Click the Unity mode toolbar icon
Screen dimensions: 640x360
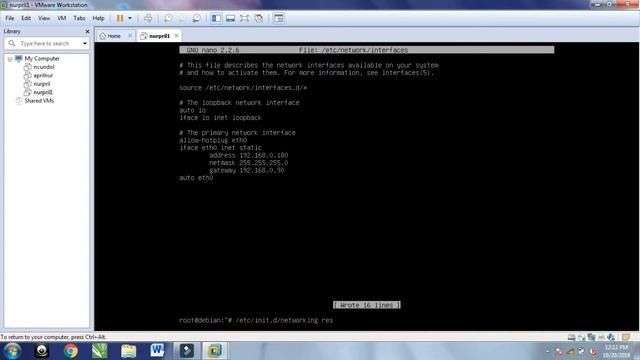258,18
